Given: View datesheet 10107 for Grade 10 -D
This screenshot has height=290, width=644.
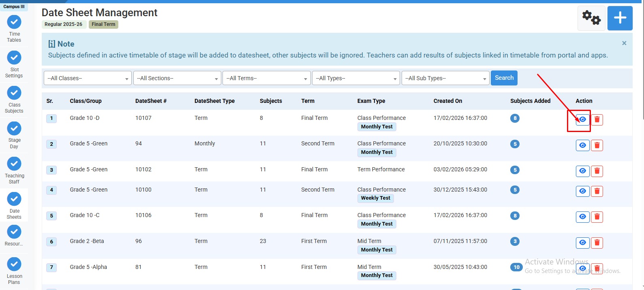Looking at the screenshot, I should point(582,119).
